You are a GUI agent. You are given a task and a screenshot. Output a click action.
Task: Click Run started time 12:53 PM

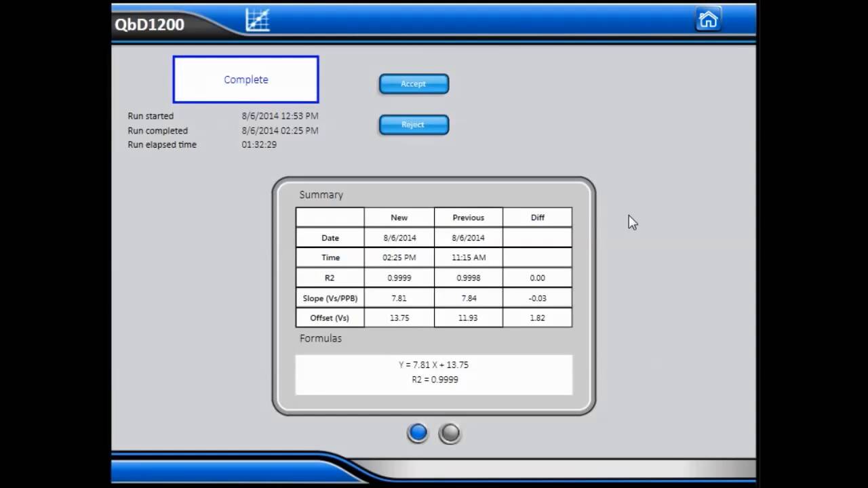(280, 116)
